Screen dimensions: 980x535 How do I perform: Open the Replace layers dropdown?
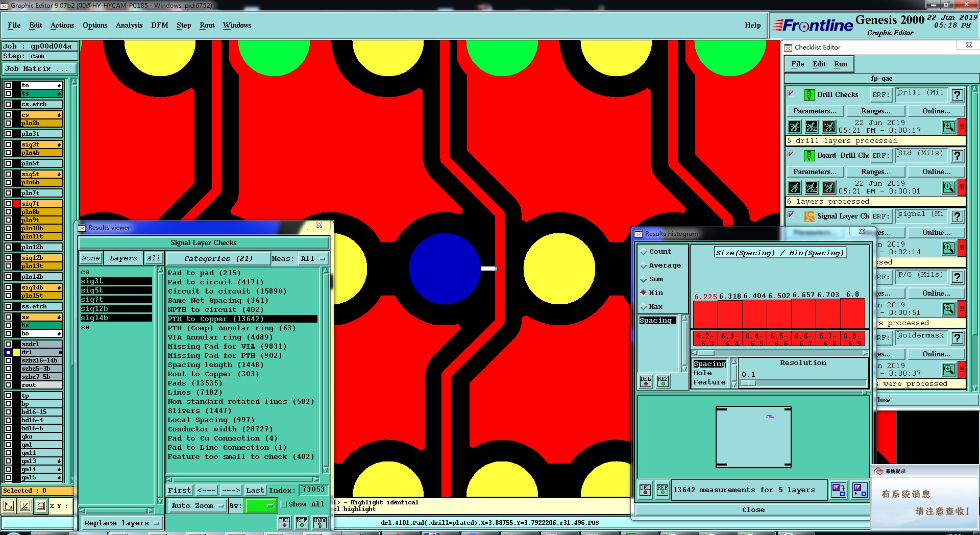point(121,523)
